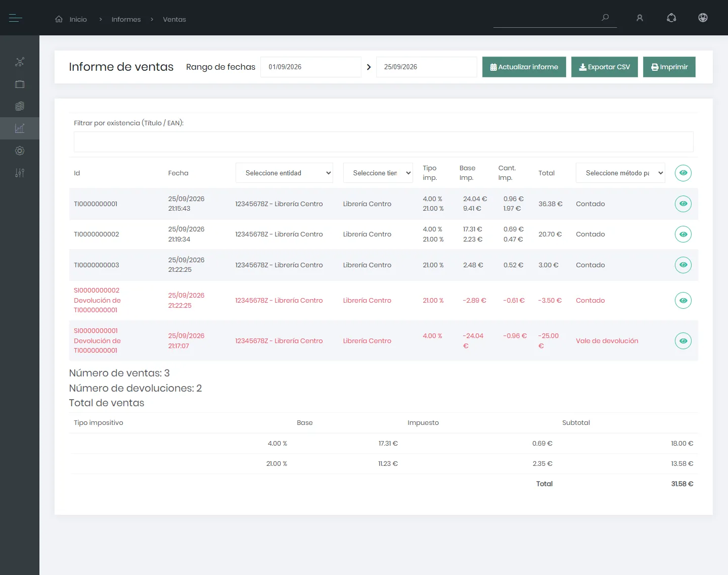Open the sliders adjustments sidebar icon
Image resolution: width=728 pixels, height=575 pixels.
pyautogui.click(x=20, y=173)
